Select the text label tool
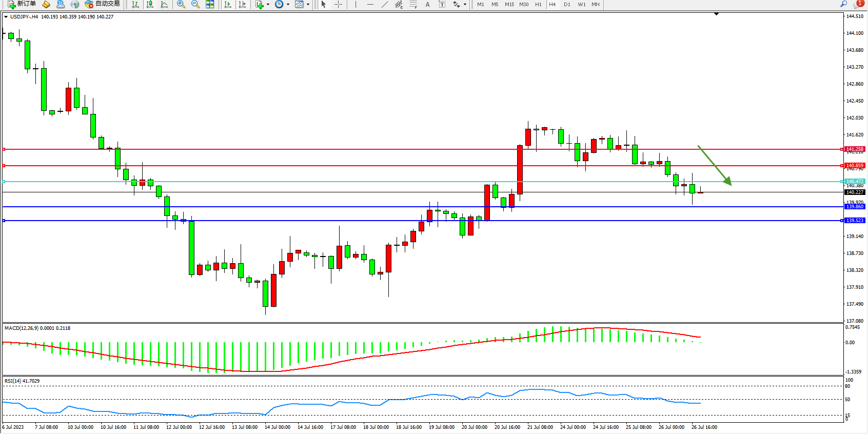This screenshot has width=868, height=434. (x=442, y=4)
